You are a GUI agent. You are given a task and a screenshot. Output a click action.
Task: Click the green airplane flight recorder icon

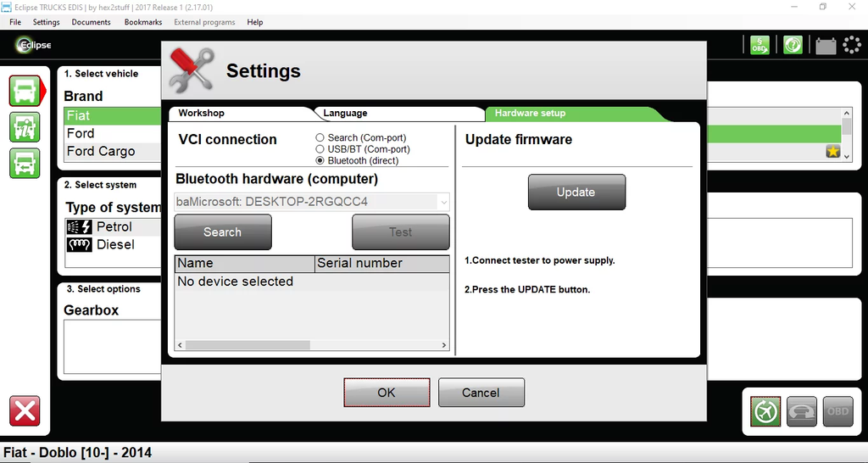pos(765,411)
